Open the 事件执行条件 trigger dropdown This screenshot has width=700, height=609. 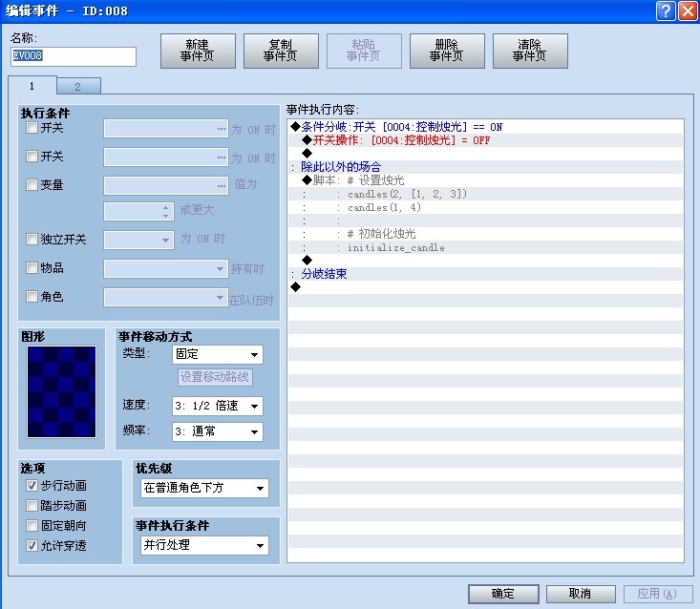coord(205,545)
